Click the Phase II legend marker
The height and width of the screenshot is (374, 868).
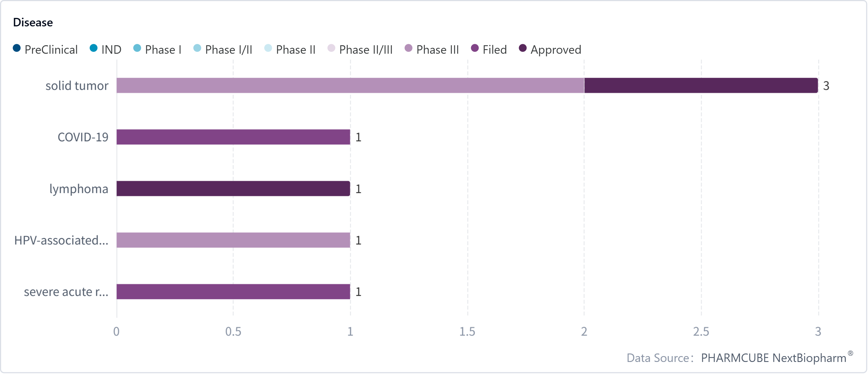(268, 48)
